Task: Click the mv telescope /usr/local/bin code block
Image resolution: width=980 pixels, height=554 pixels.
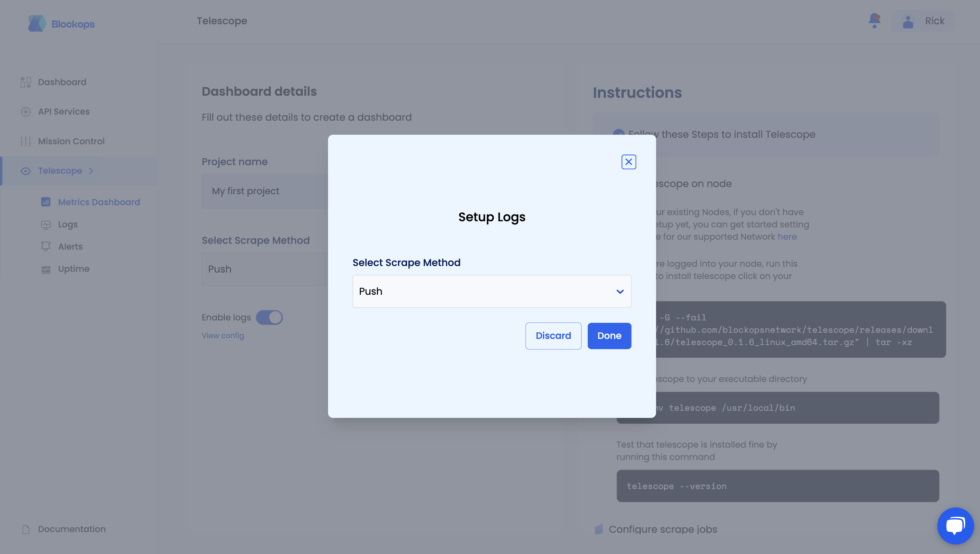Action: tap(798, 408)
